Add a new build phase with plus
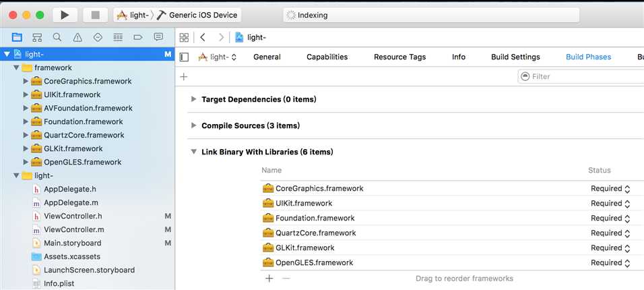The width and height of the screenshot is (644, 290). pos(184,76)
